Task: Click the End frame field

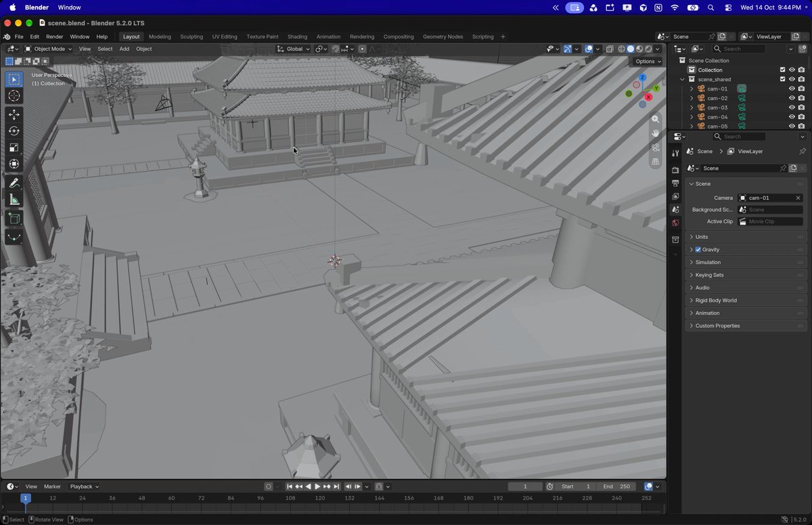Action: [x=617, y=486]
